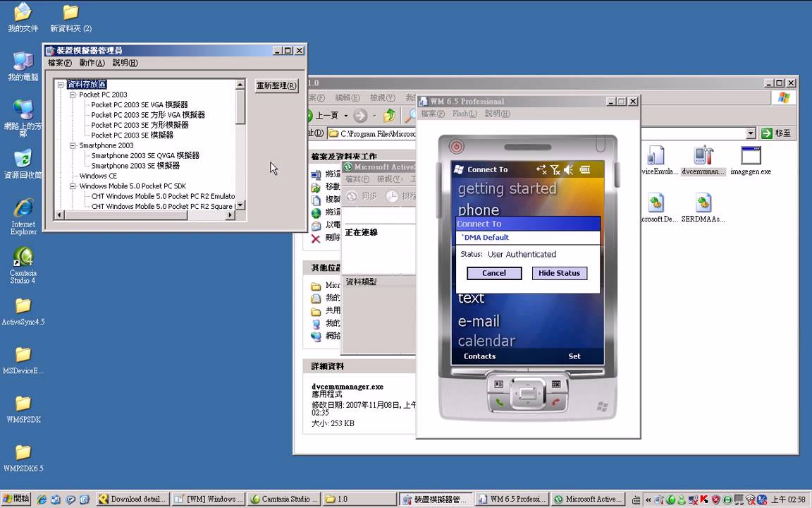Tap the calendar entry on emulator home
The height and width of the screenshot is (508, 812).
486,341
